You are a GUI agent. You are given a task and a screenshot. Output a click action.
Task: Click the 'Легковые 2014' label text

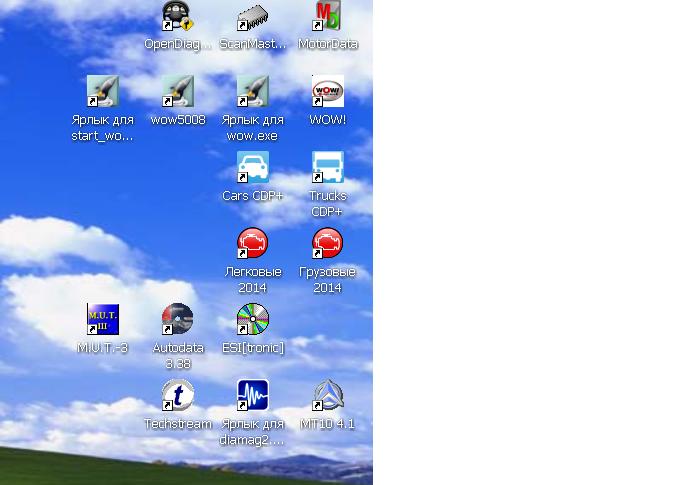pyautogui.click(x=253, y=279)
